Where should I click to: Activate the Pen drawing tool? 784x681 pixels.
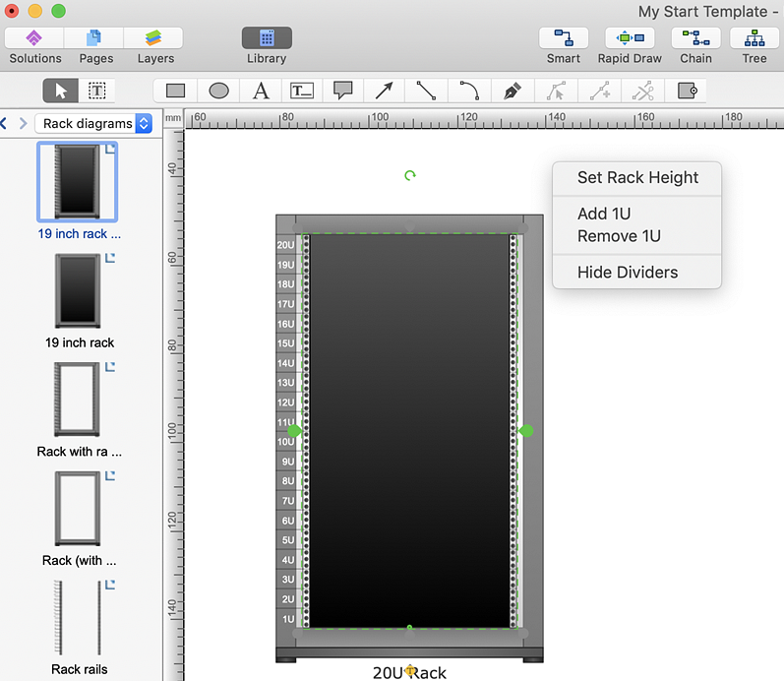tap(512, 91)
